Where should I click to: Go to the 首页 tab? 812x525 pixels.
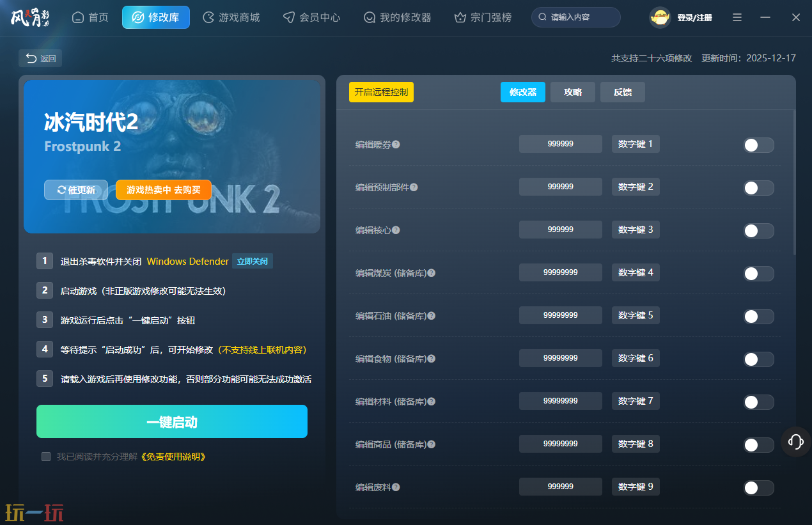(90, 17)
